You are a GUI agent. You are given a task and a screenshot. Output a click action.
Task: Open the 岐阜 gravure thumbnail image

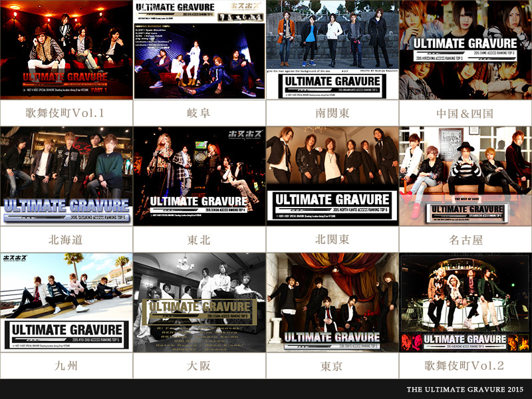[199, 50]
